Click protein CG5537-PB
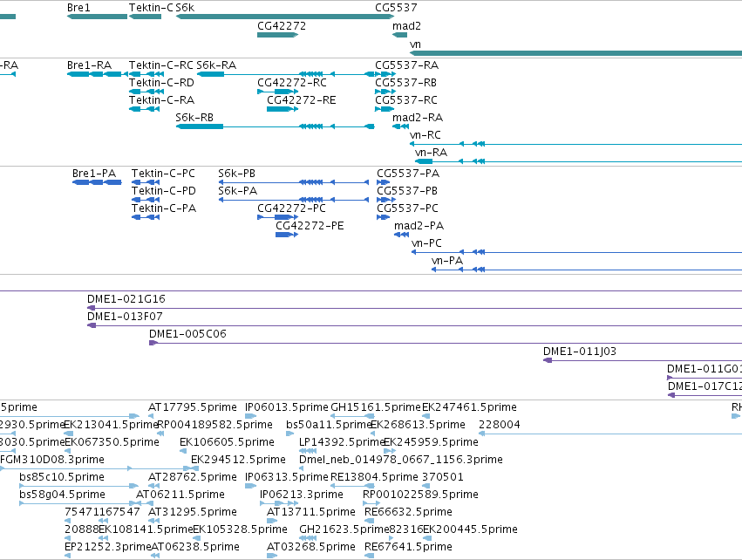The width and height of the screenshot is (742, 560). click(x=407, y=191)
